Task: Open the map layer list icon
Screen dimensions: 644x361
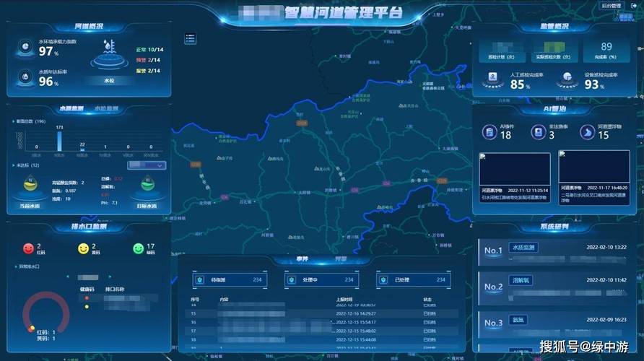Action: pos(190,38)
